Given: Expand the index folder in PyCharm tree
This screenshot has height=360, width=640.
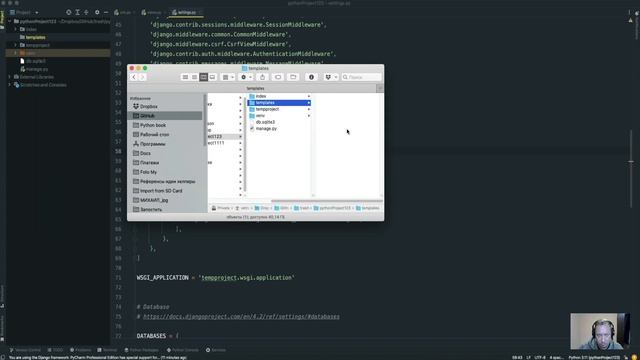Looking at the screenshot, I should (x=16, y=29).
